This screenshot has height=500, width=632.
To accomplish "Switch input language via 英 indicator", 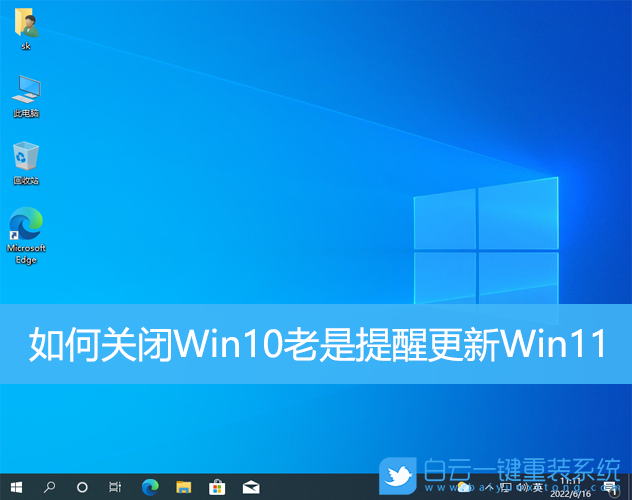I will [538, 487].
